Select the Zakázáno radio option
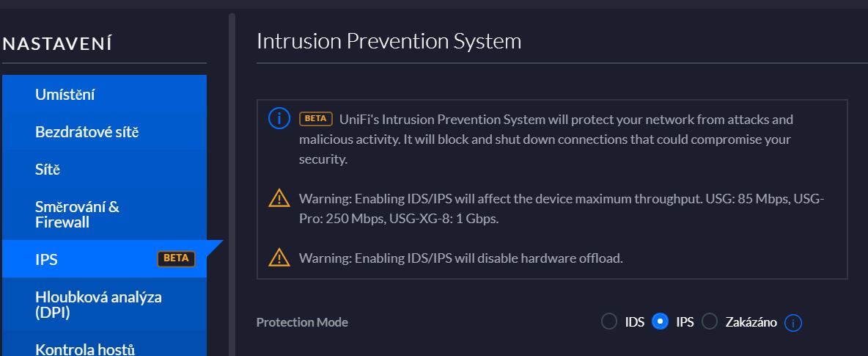The image size is (868, 356). [x=710, y=322]
